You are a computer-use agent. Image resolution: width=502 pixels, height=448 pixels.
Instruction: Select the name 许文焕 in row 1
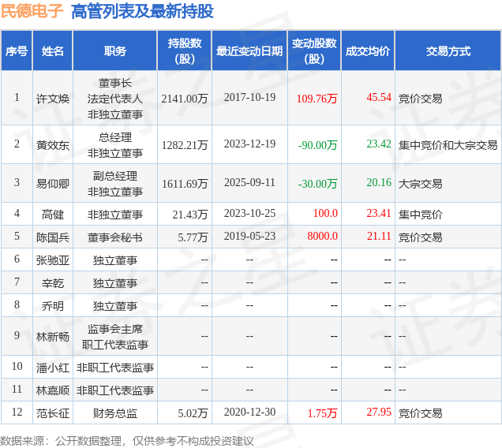53,99
